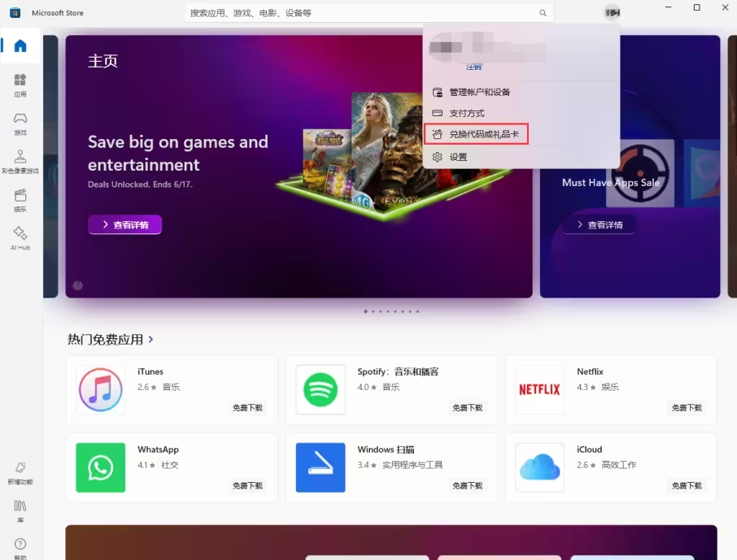This screenshot has width=737, height=560.
Task: Click the Netflix app icon
Action: 539,389
